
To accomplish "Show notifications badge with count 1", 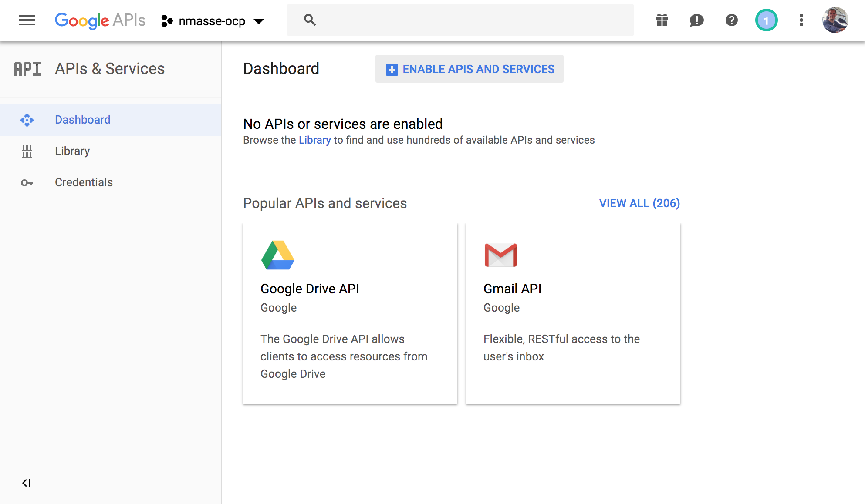I will click(766, 20).
